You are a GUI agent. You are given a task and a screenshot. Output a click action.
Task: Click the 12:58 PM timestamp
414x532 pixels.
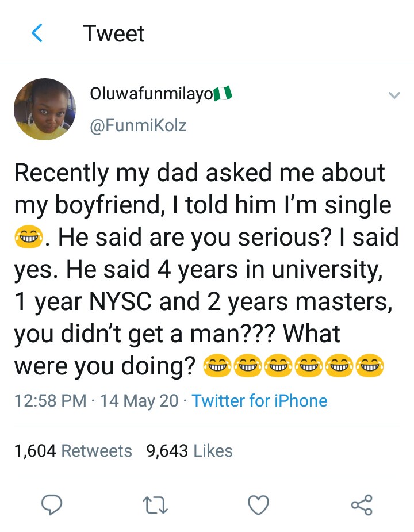[50, 400]
